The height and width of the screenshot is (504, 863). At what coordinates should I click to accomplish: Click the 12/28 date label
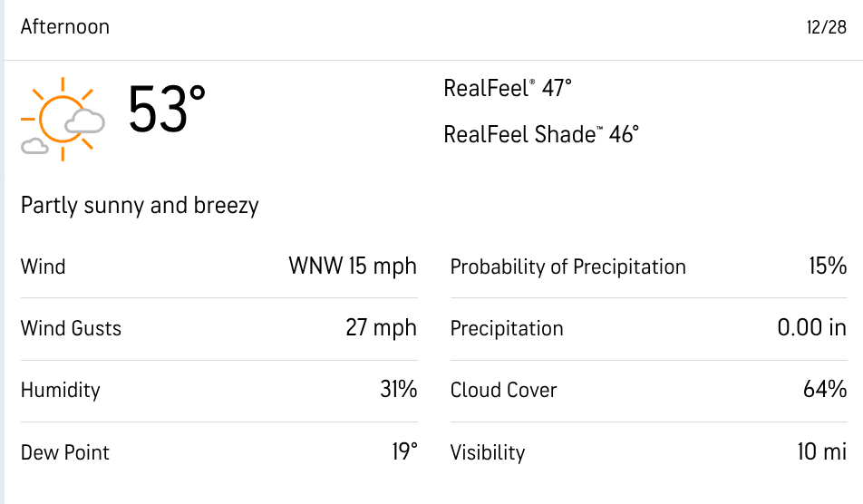click(826, 27)
